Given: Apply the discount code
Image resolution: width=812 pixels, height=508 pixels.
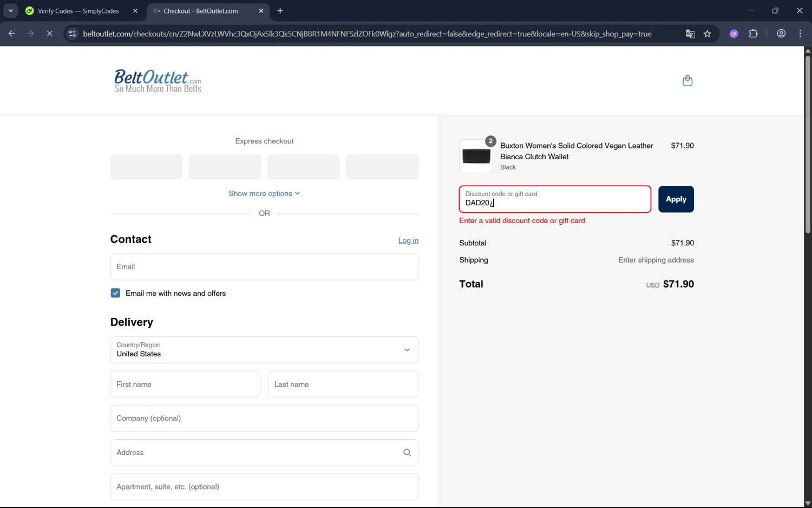Looking at the screenshot, I should (x=676, y=199).
